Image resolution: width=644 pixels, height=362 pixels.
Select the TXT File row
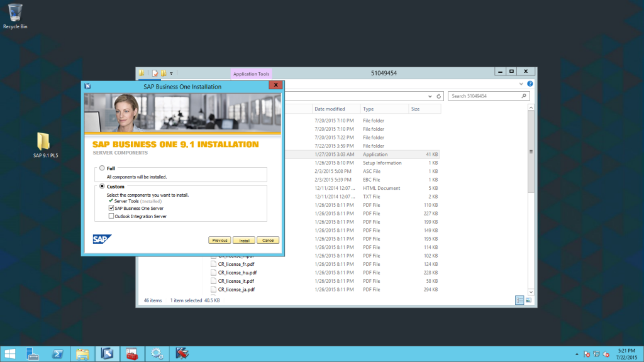click(362, 197)
